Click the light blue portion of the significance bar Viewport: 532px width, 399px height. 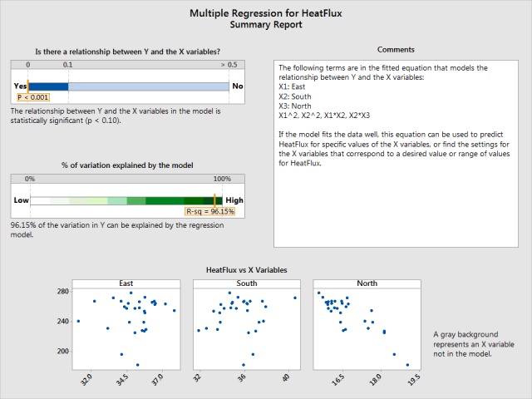click(148, 86)
